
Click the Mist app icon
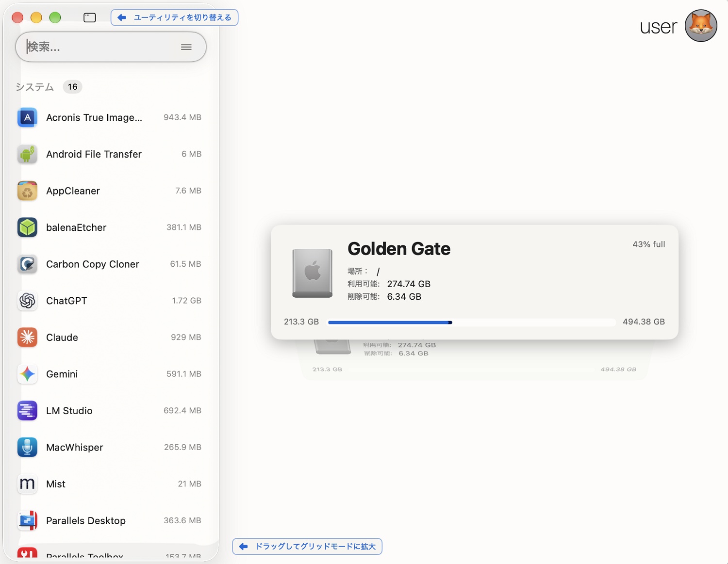pos(28,484)
